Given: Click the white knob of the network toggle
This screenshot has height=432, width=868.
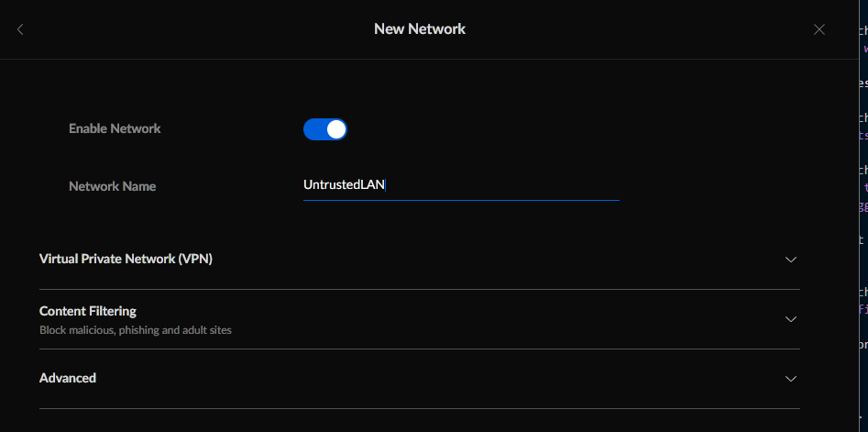Looking at the screenshot, I should click(x=336, y=129).
